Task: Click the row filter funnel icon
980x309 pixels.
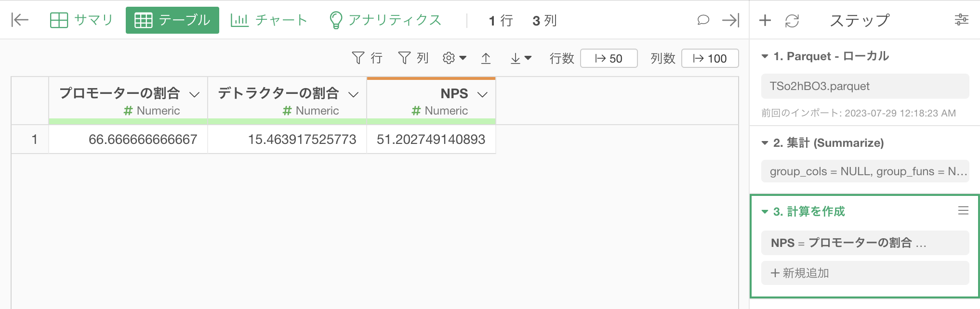Action: point(358,58)
